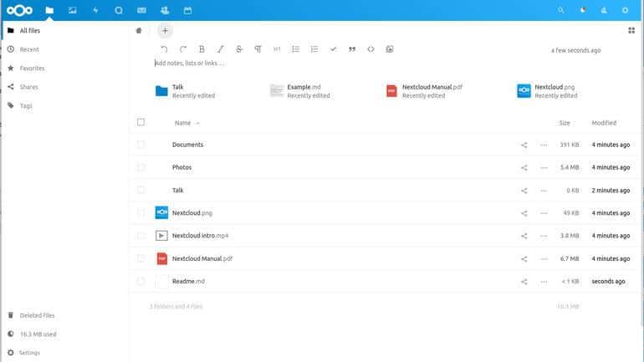Screen dimensions: 644x362
Task: Toggle bold formatting
Action: point(202,49)
